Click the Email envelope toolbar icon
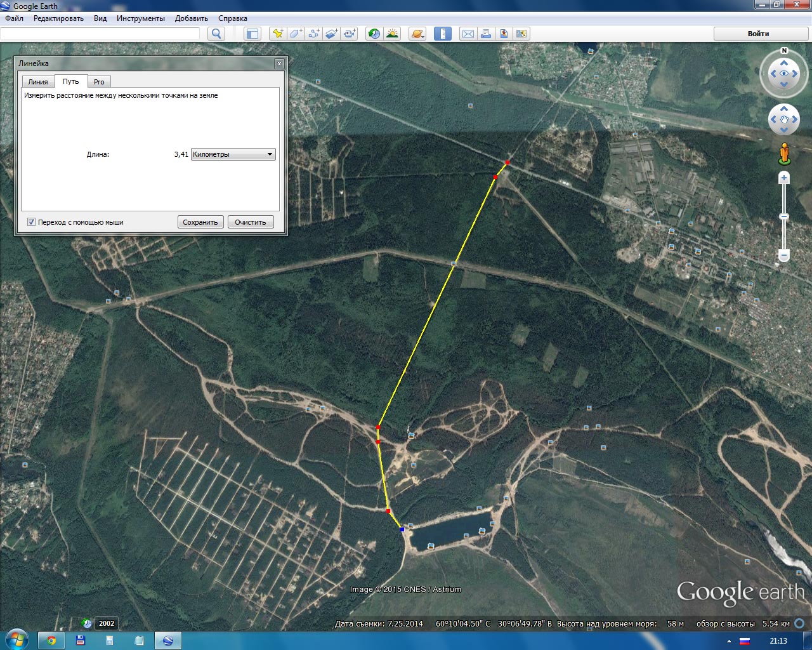Image resolution: width=812 pixels, height=650 pixels. [x=468, y=34]
